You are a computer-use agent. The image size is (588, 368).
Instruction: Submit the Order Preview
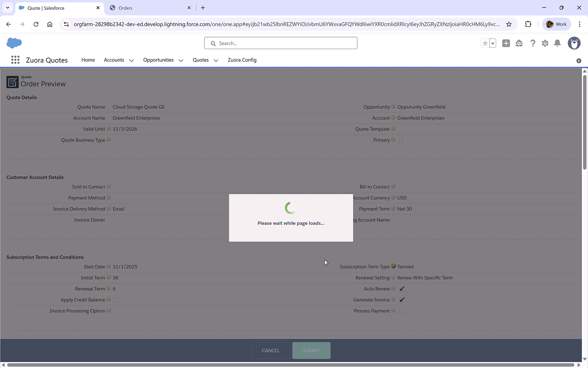coord(311,350)
